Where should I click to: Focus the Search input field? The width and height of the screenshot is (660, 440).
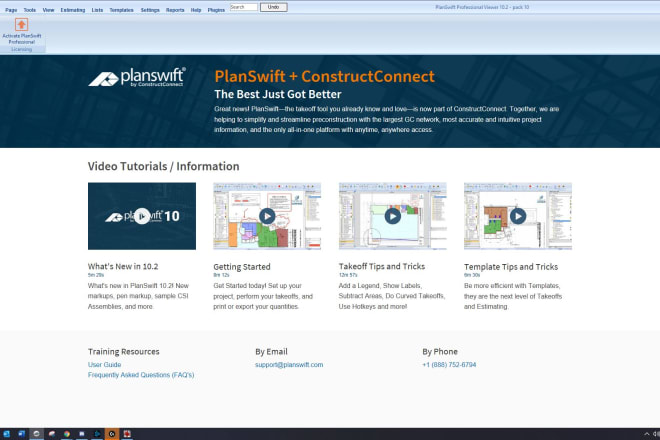tap(244, 7)
